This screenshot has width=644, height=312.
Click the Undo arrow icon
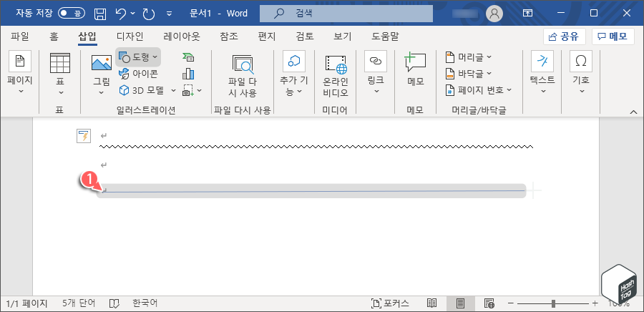point(121,14)
